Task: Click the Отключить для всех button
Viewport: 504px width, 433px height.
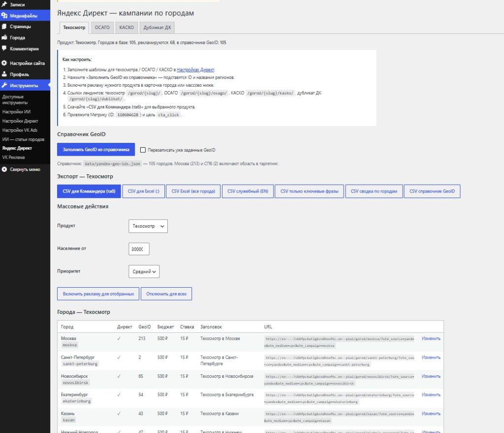Action: [166, 294]
